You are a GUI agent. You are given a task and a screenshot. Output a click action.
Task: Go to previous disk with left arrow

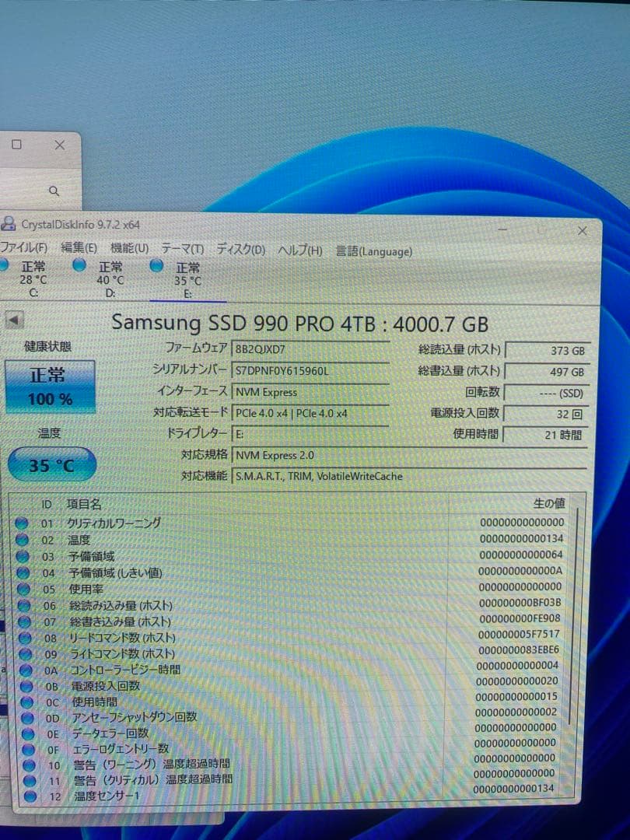[14, 320]
